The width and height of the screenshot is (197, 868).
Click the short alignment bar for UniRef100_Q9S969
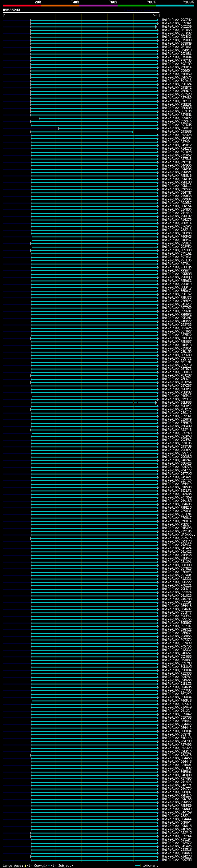coord(82,132)
